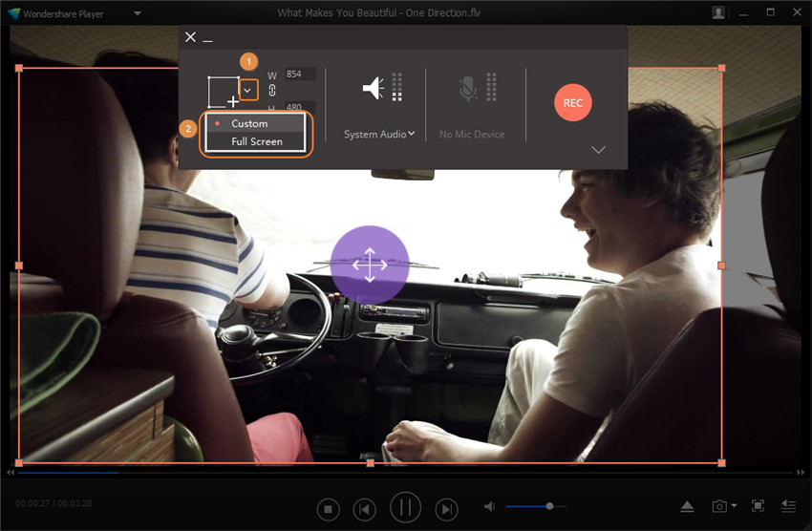
Task: Click the microphone icon
Action: pyautogui.click(x=468, y=88)
